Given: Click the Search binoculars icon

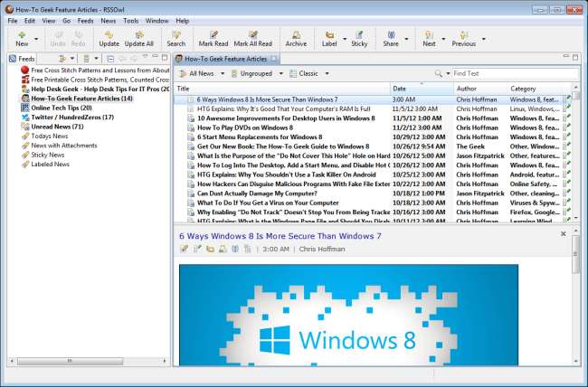Looking at the screenshot, I should 175,36.
